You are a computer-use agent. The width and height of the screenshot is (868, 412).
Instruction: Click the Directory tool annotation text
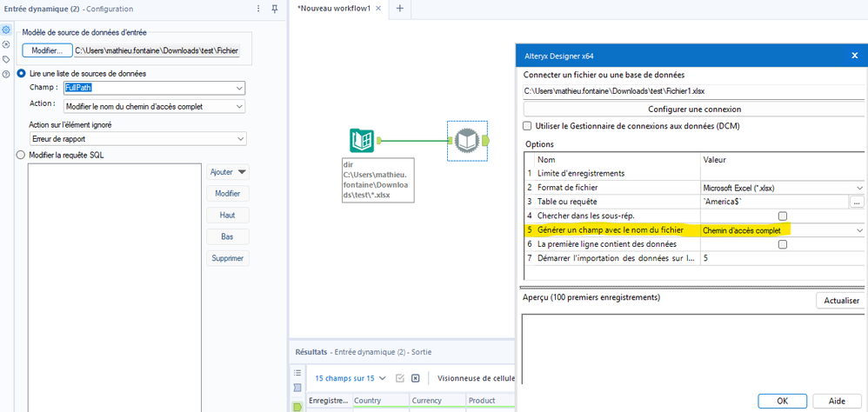(x=378, y=180)
